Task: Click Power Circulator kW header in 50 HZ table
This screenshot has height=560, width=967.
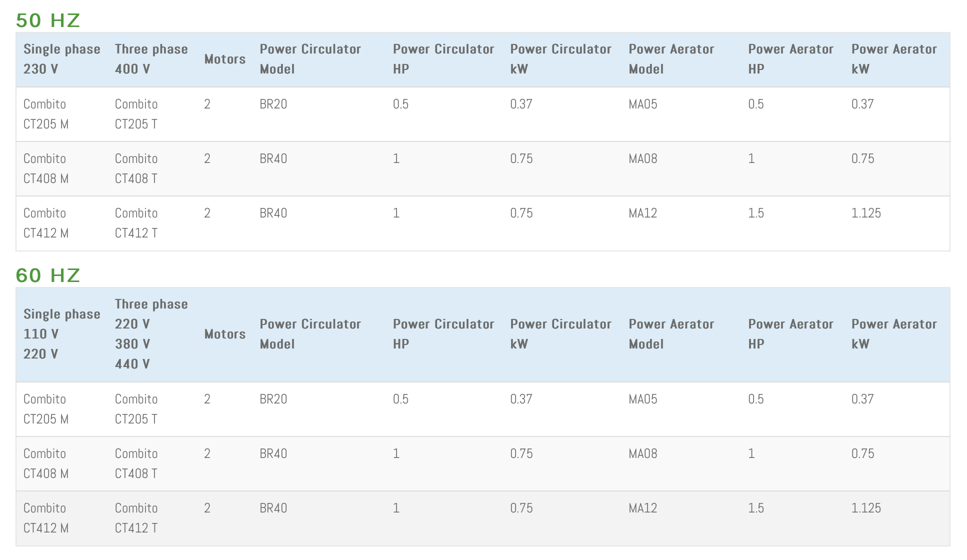Action: coord(560,59)
